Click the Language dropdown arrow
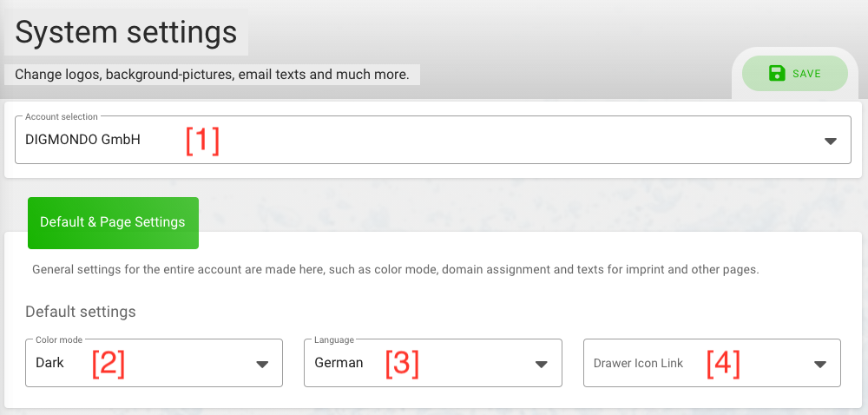The width and height of the screenshot is (868, 415). point(542,364)
